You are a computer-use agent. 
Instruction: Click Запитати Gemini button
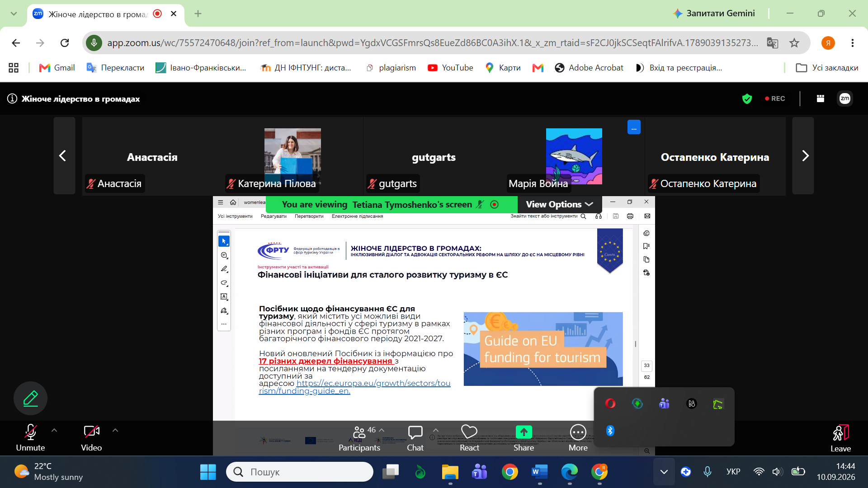714,14
